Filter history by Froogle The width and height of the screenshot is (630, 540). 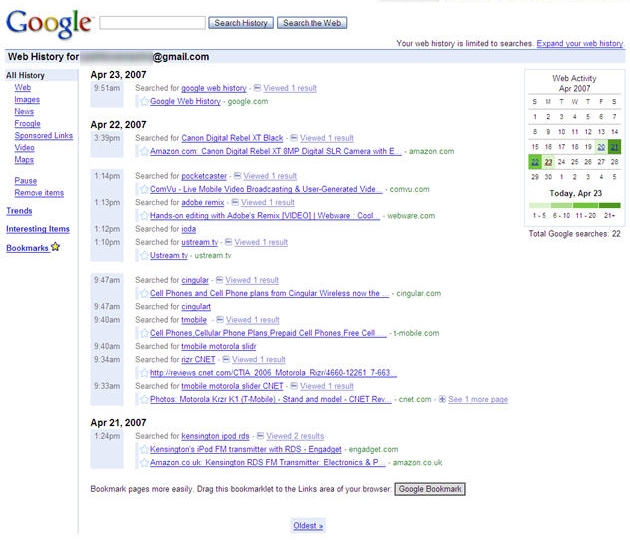(x=27, y=123)
